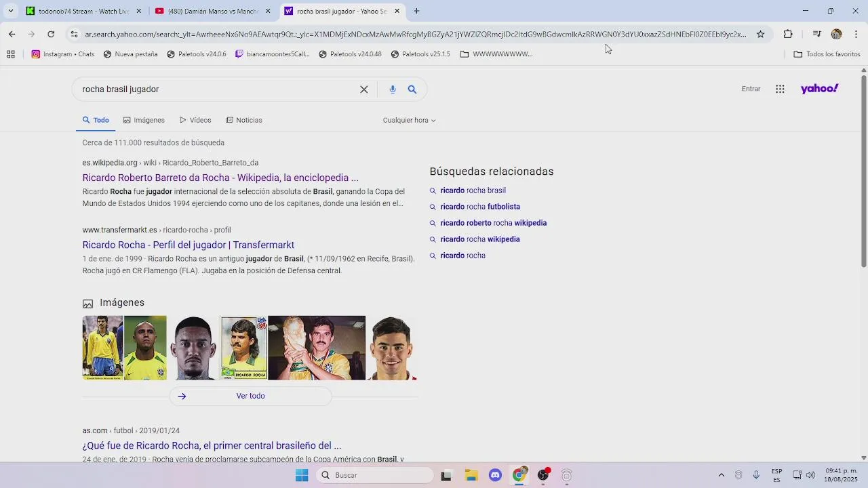Start voice search with the microphone icon
The width and height of the screenshot is (868, 488).
393,89
